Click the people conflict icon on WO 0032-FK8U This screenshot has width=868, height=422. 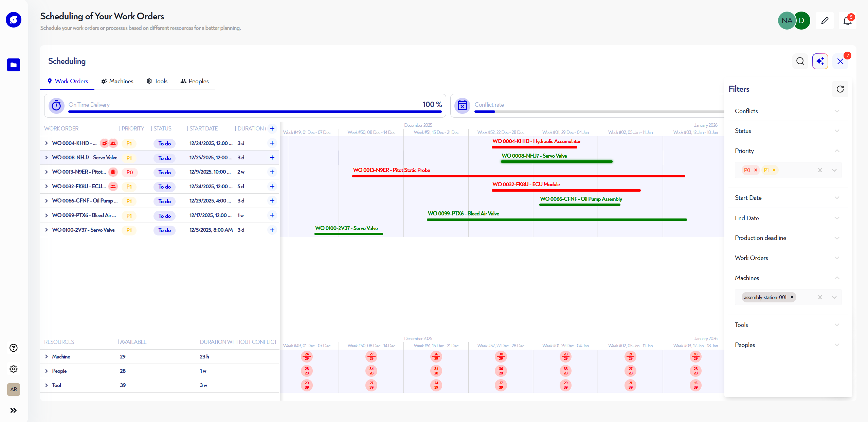pos(113,187)
